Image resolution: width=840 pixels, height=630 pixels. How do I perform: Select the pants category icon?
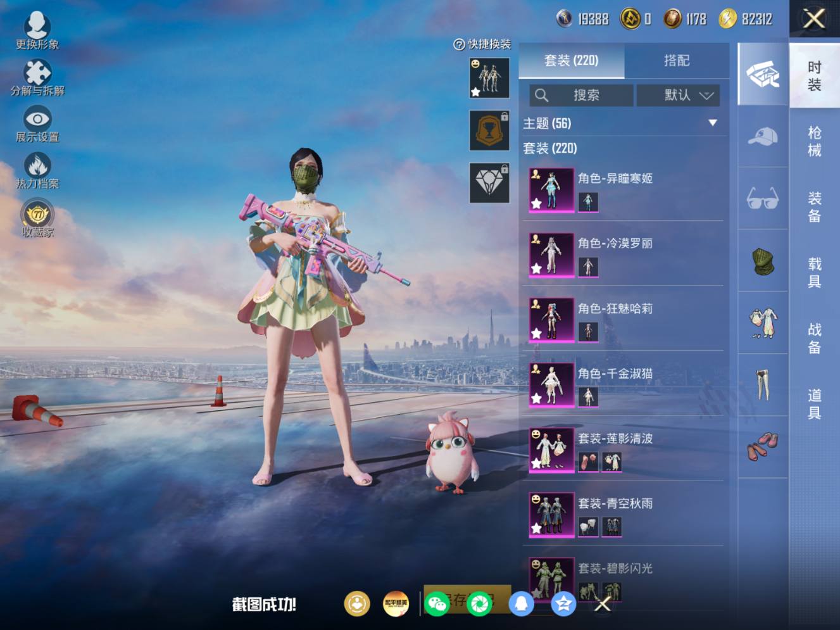point(763,384)
